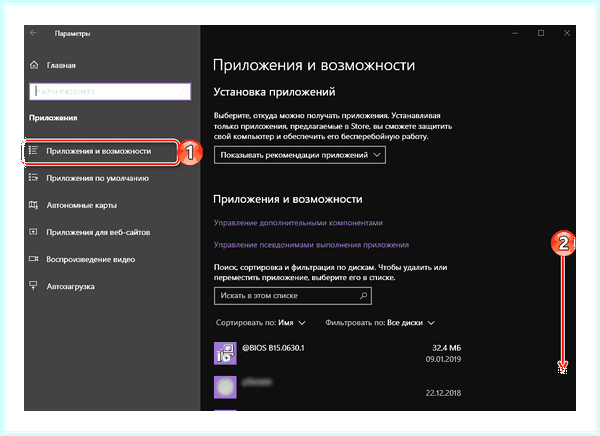Open Автономные карты section
Viewport: 600px width, 436px height.
click(82, 205)
